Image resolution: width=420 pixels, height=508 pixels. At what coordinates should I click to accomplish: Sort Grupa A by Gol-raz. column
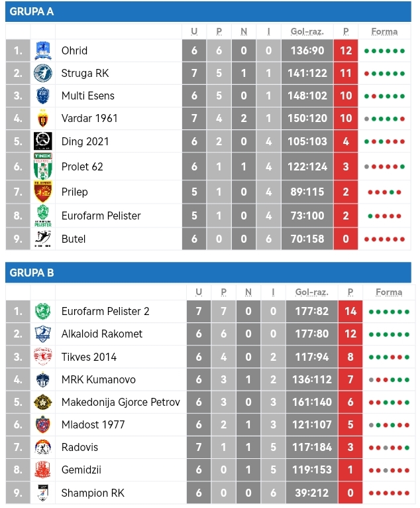(307, 32)
